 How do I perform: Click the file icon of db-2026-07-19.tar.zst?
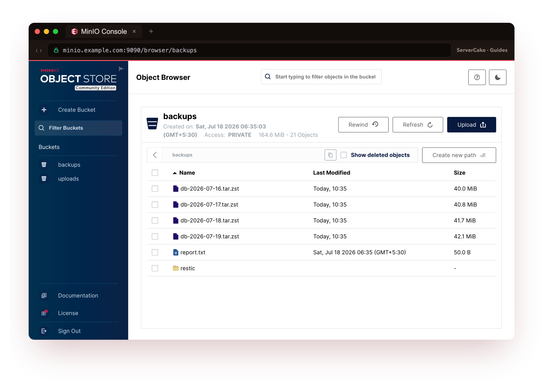[176, 236]
